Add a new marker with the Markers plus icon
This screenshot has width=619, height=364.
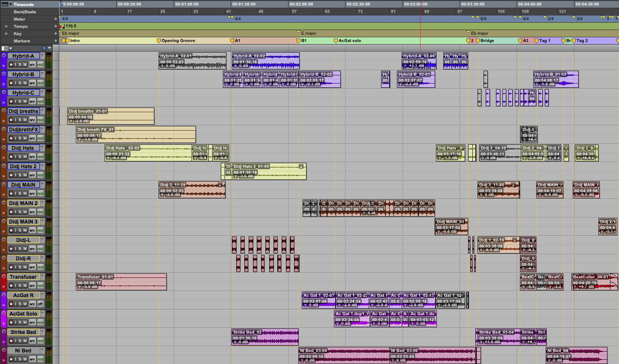55,41
